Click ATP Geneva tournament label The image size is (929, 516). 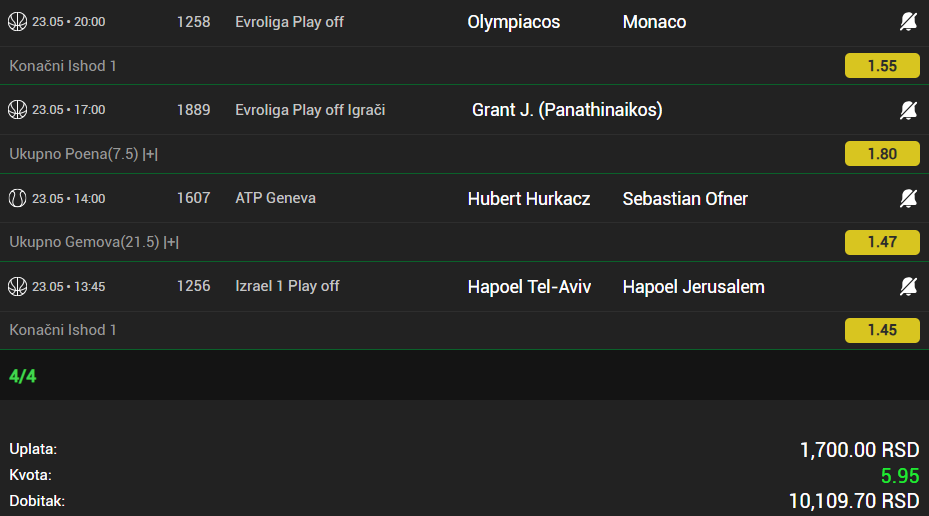point(276,198)
